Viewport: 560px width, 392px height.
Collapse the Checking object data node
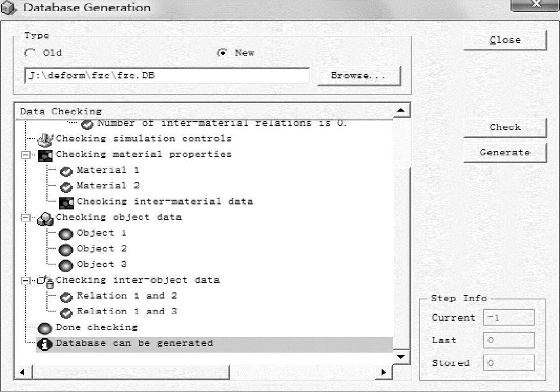pos(25,218)
